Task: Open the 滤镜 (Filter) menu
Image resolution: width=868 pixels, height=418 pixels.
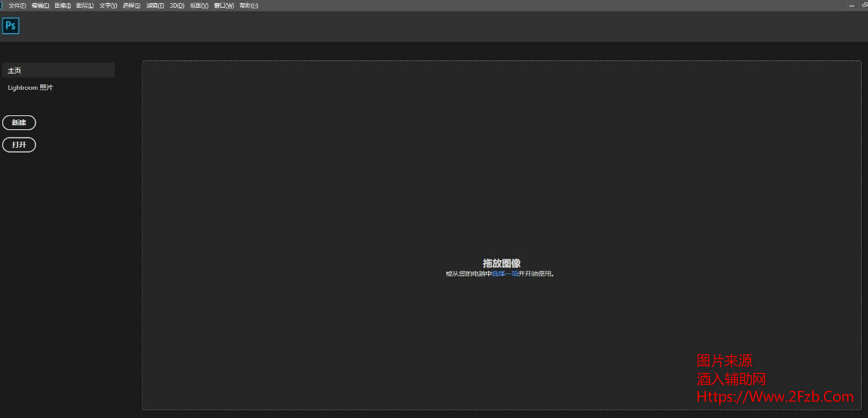Action: click(x=155, y=5)
